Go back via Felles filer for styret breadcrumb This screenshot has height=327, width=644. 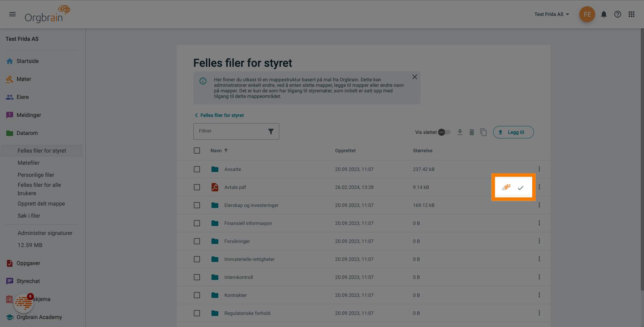219,115
